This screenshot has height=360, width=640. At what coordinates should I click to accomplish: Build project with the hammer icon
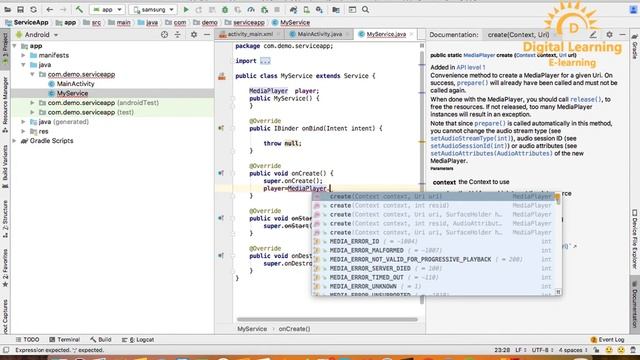tap(79, 9)
